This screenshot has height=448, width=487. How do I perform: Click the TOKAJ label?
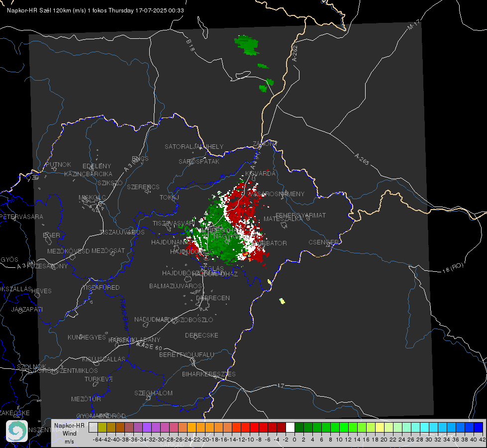point(169,198)
